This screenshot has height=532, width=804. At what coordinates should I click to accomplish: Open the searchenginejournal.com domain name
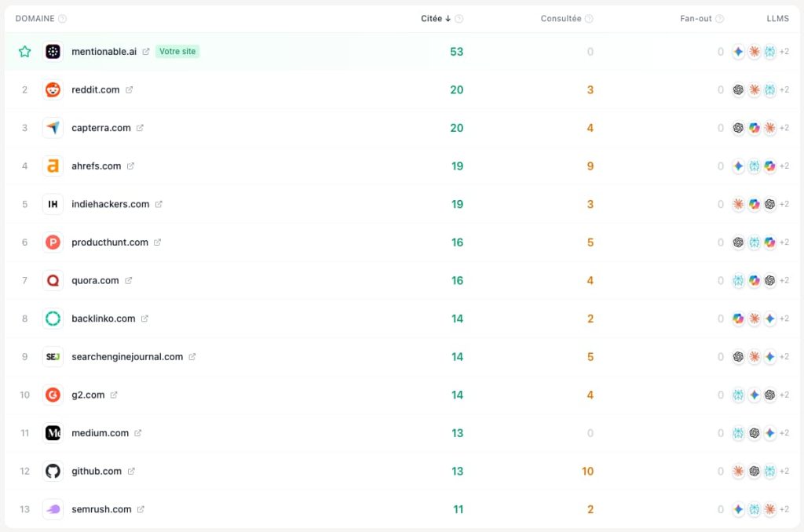[x=127, y=357]
